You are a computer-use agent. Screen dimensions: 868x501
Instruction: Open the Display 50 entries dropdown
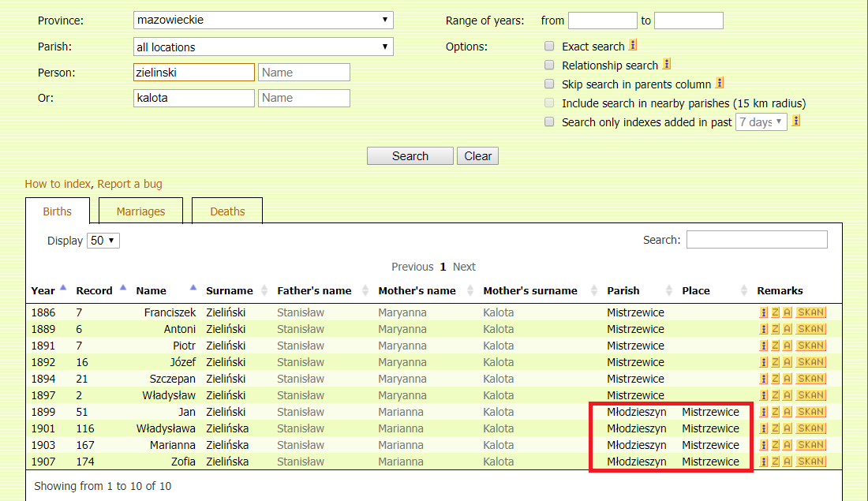(x=103, y=241)
